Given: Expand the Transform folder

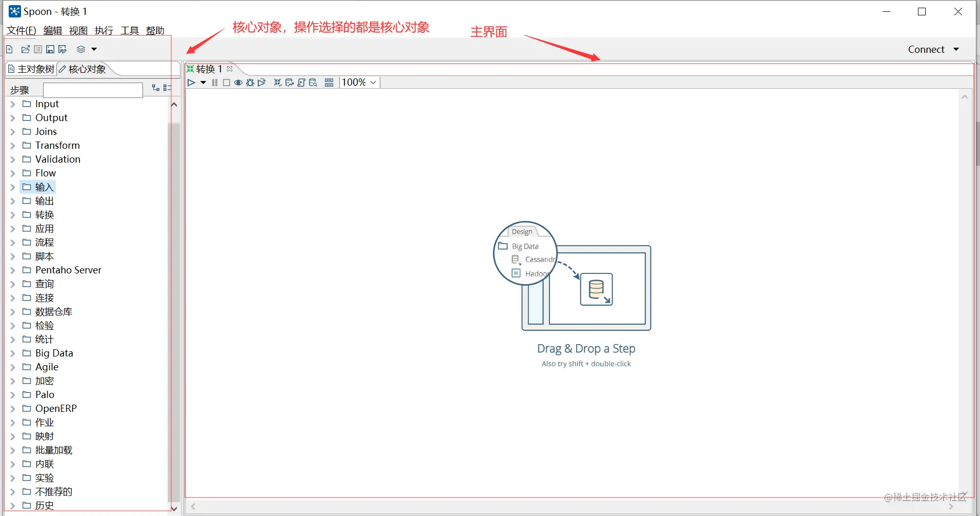Looking at the screenshot, I should pos(13,146).
